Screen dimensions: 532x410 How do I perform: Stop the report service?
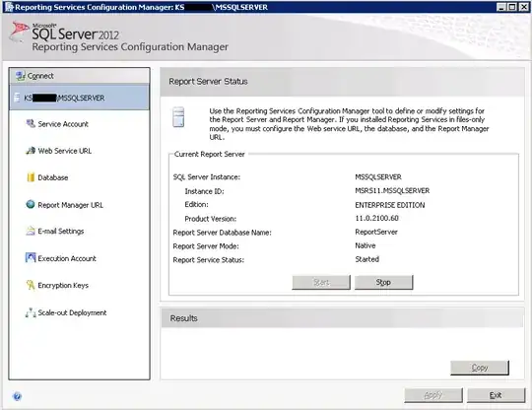click(384, 283)
